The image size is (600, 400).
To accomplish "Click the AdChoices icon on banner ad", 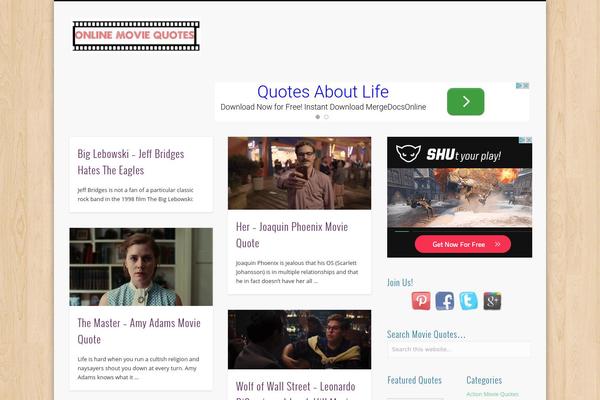I will click(x=519, y=86).
